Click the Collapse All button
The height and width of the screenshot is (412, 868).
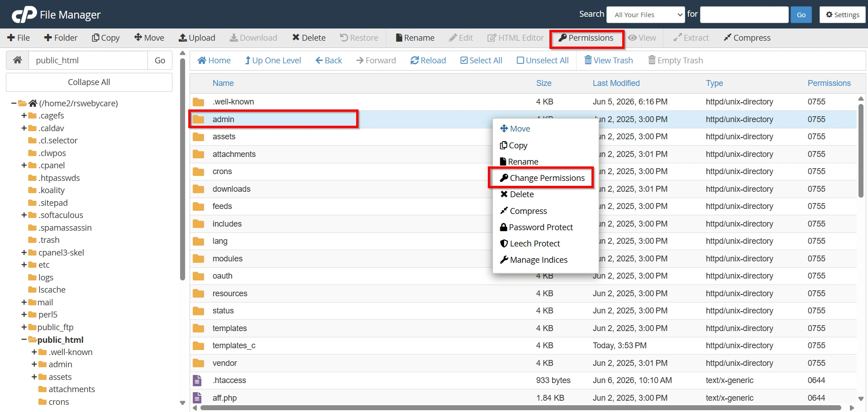(x=89, y=82)
